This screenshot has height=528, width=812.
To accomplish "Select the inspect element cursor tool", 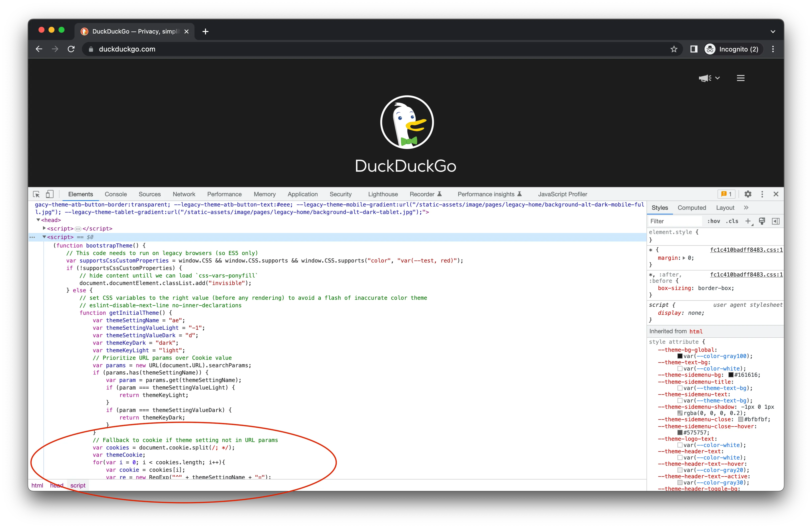I will tap(36, 194).
